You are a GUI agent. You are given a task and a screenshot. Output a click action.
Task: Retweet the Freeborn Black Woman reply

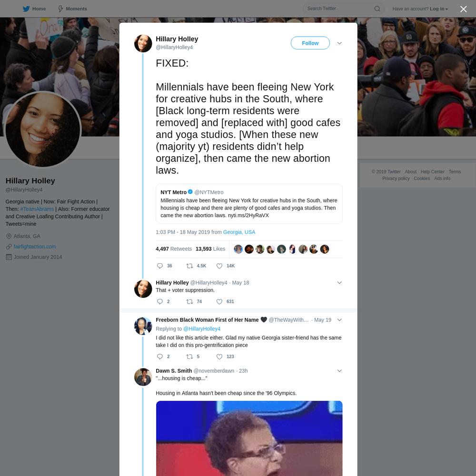click(189, 357)
